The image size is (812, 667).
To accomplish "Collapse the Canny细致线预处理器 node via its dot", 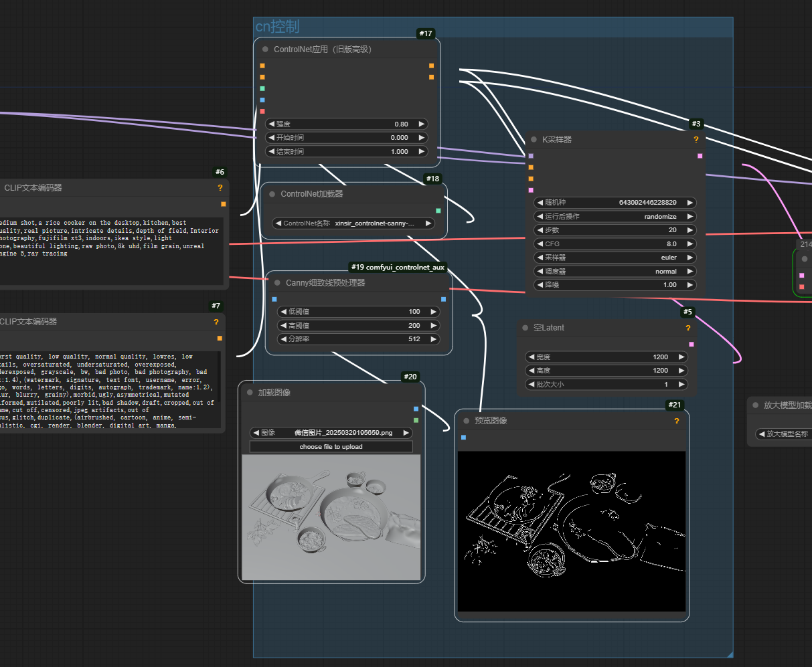I will [x=278, y=283].
